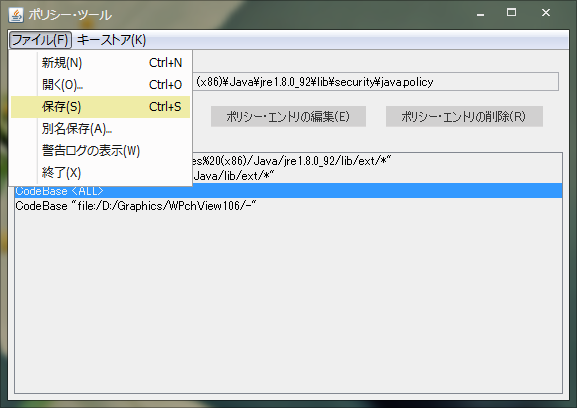
Task: Select the WPchView106 CodeBase entry
Action: click(288, 206)
